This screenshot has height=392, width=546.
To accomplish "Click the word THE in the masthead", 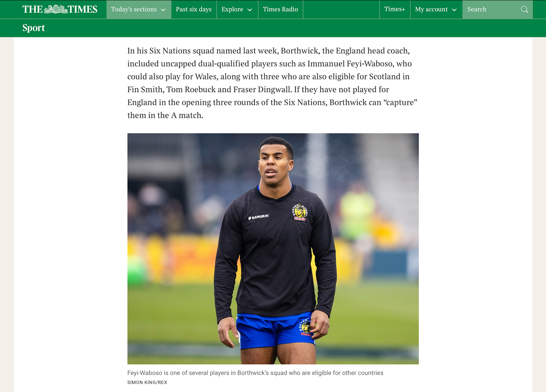I will 32,9.
